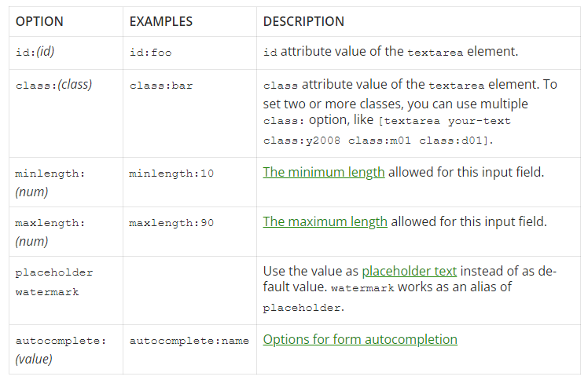Click the "watermark" option in first column
588x380 pixels.
tap(45, 292)
